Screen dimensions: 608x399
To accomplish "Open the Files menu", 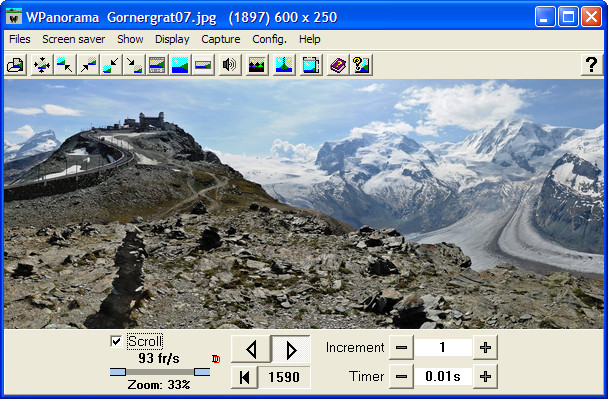I will click(20, 39).
